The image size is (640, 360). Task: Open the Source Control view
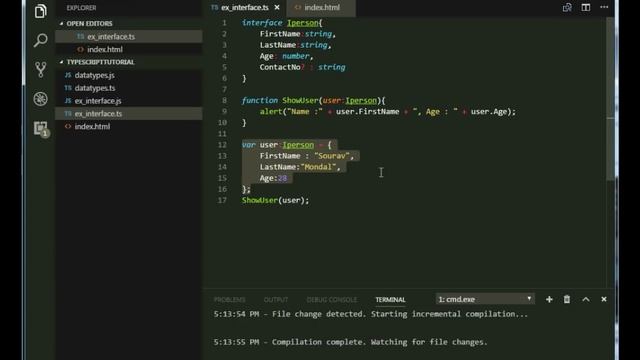(40, 69)
